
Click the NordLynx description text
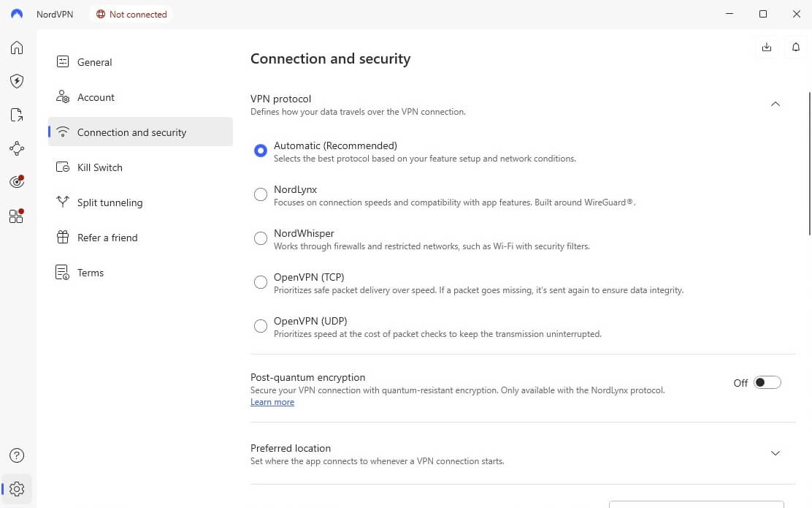[455, 202]
